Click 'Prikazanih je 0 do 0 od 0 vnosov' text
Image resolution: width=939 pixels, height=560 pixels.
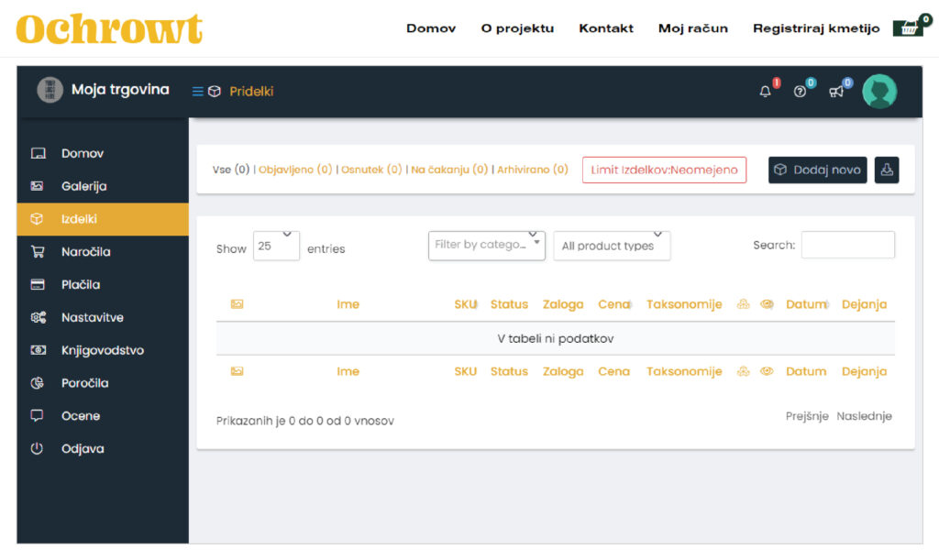[x=304, y=421]
